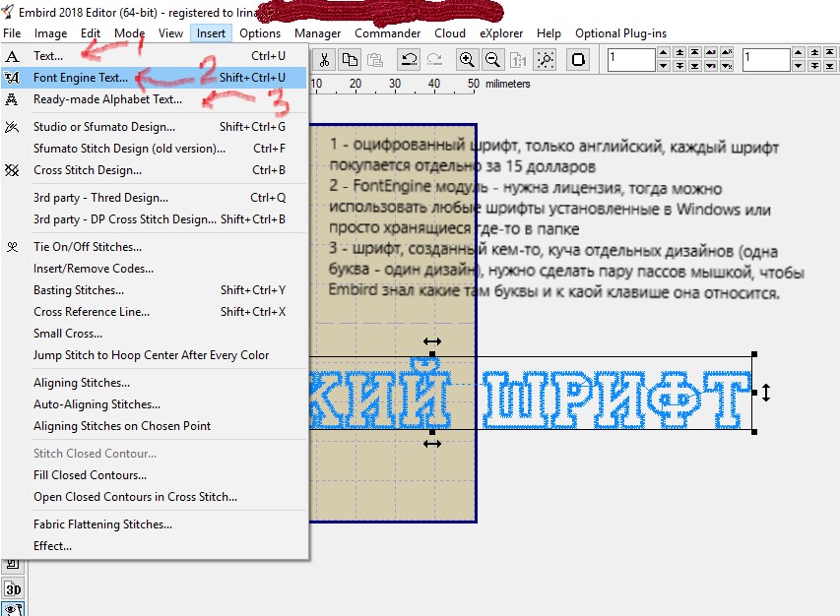Click the Undo arrow toolbar icon
The image size is (840, 616).
[x=410, y=59]
